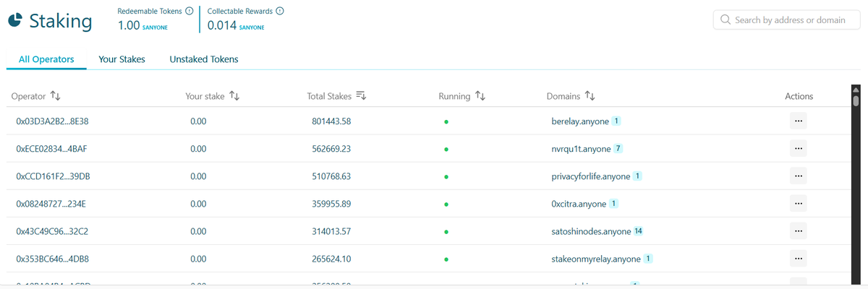868x289 pixels.
Task: Open domain satoshinodes.anyone
Action: click(x=591, y=231)
